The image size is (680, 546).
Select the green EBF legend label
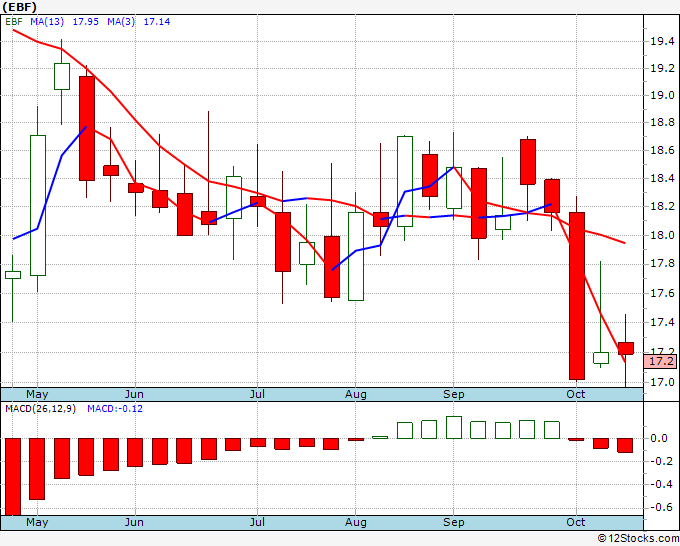[x=14, y=22]
